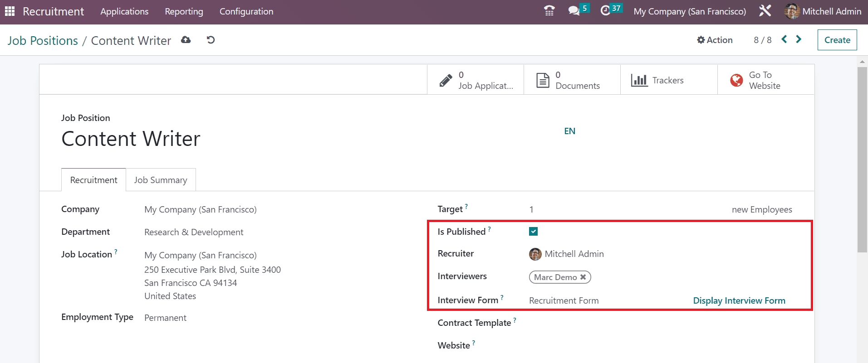Uncheck the Is Published checkbox
This screenshot has width=868, height=363.
533,232
